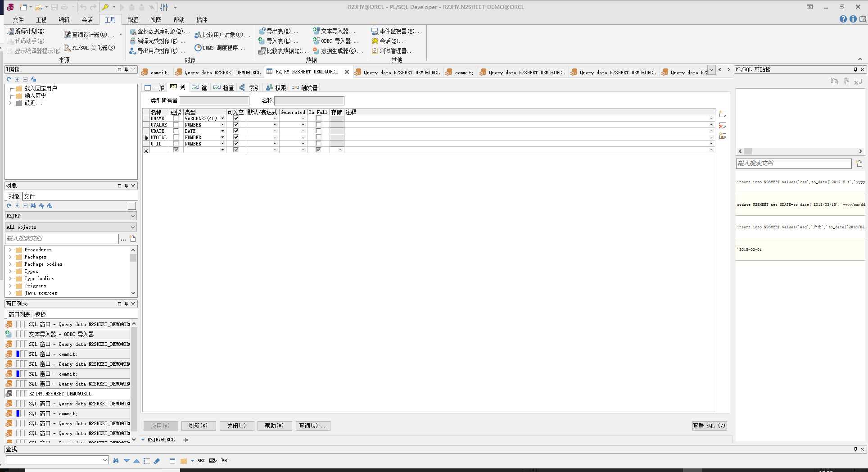Switch to the 模板 templates tab

tap(41, 314)
